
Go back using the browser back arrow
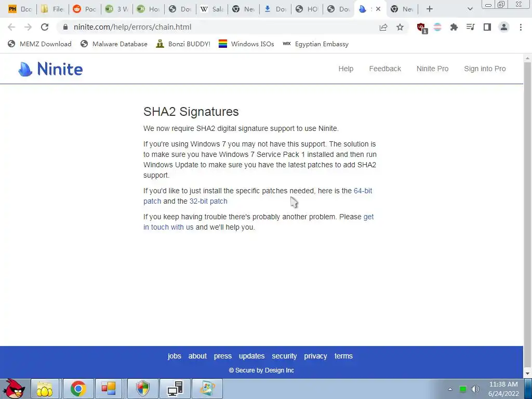[x=11, y=27]
